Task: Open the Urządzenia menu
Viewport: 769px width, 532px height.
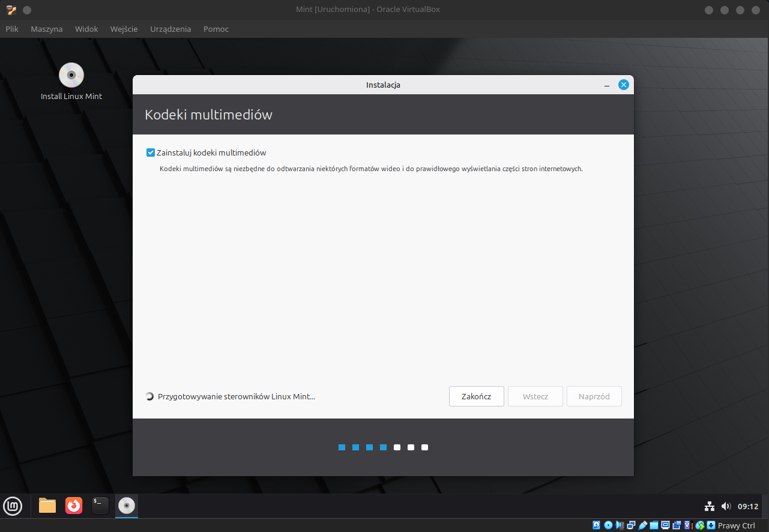Action: 170,29
